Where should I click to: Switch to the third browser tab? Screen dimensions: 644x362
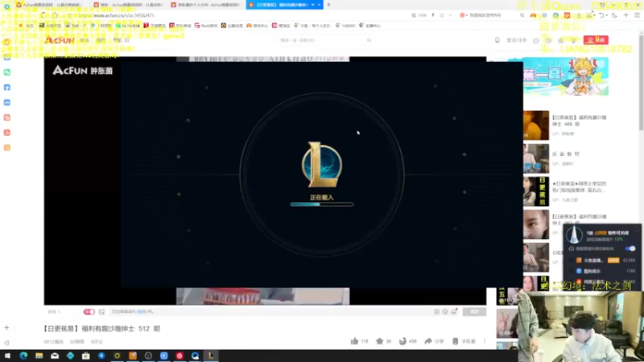coord(205,5)
